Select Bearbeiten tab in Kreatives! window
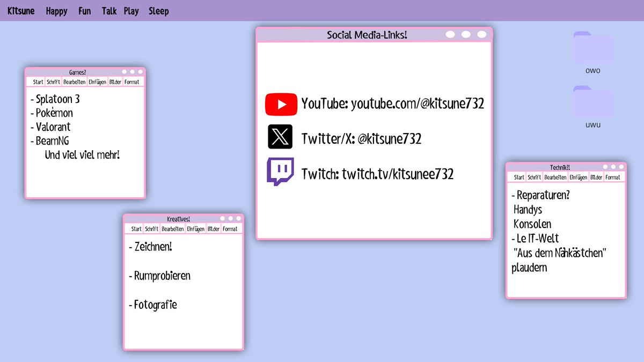Viewport: 644px width, 362px height. tap(173, 229)
